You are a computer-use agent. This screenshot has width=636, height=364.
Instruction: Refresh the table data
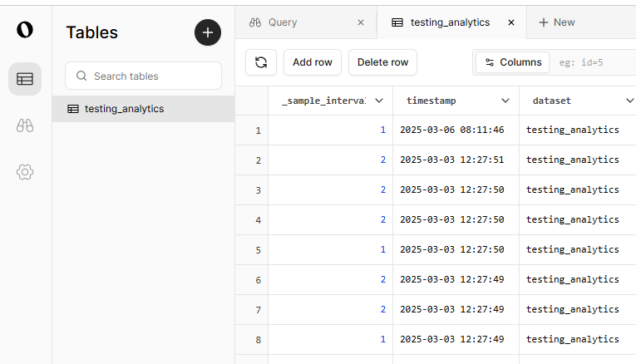tap(261, 62)
